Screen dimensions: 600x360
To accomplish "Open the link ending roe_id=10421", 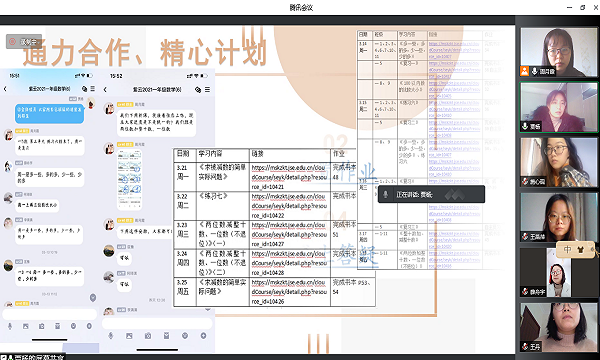I will point(289,177).
